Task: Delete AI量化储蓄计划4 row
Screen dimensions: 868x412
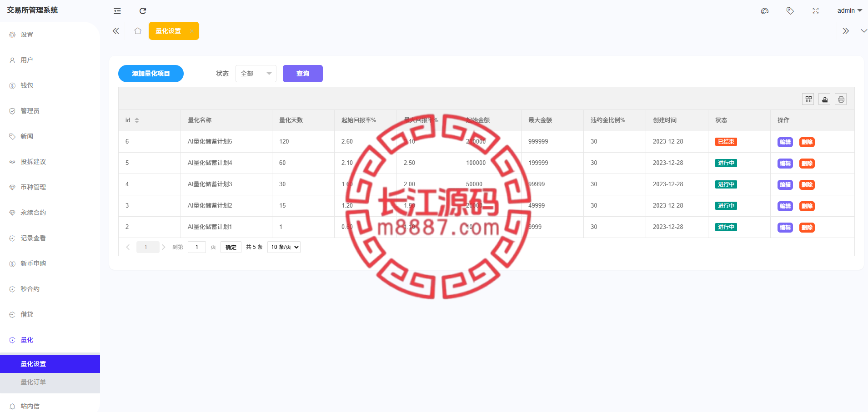Action: click(x=807, y=164)
